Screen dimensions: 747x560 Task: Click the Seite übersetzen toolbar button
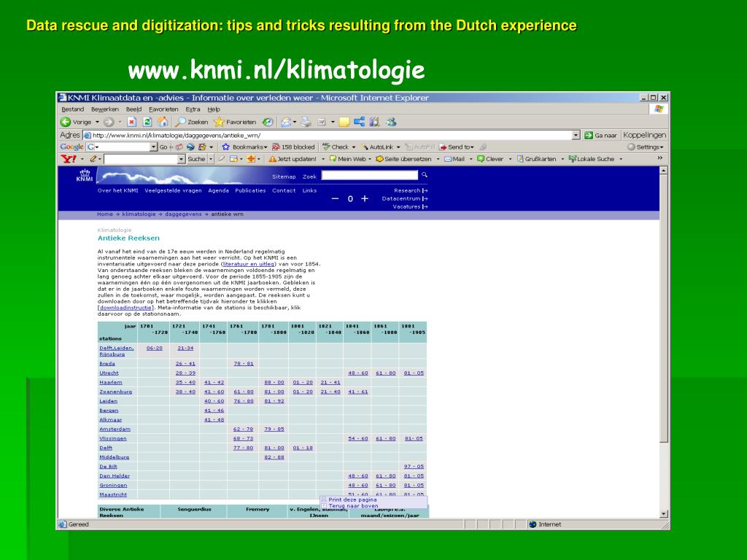pos(403,158)
